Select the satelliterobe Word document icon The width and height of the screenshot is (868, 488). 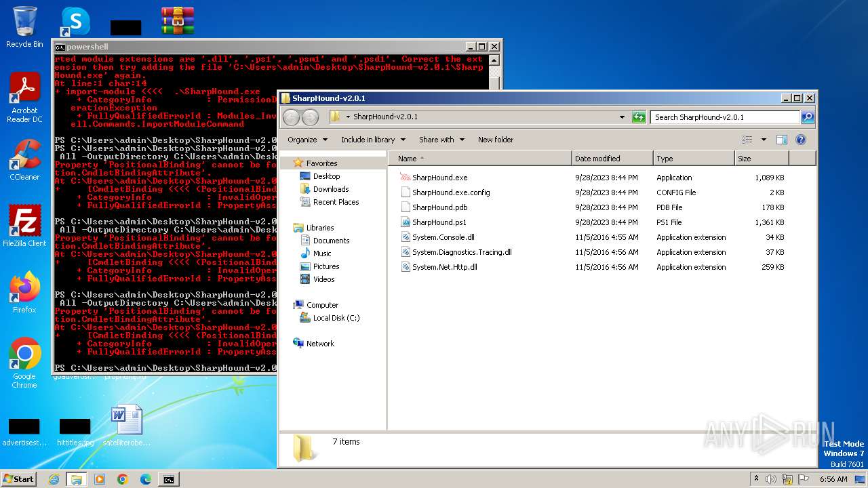pos(126,426)
